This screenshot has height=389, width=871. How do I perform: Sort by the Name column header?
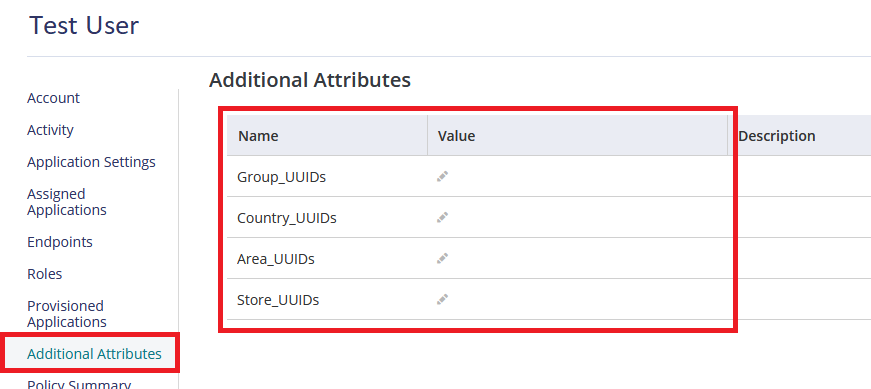point(258,136)
